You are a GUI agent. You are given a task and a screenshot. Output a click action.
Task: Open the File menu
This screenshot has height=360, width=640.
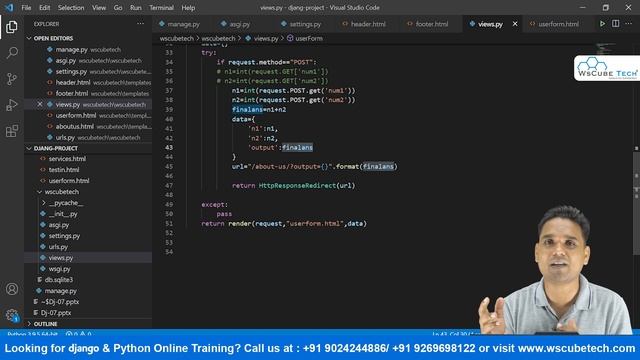click(x=26, y=8)
